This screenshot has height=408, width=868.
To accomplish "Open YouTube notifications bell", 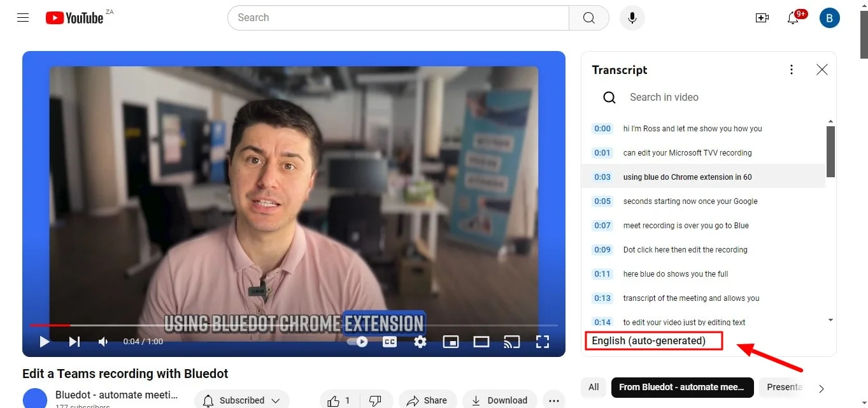I will 793,18.
